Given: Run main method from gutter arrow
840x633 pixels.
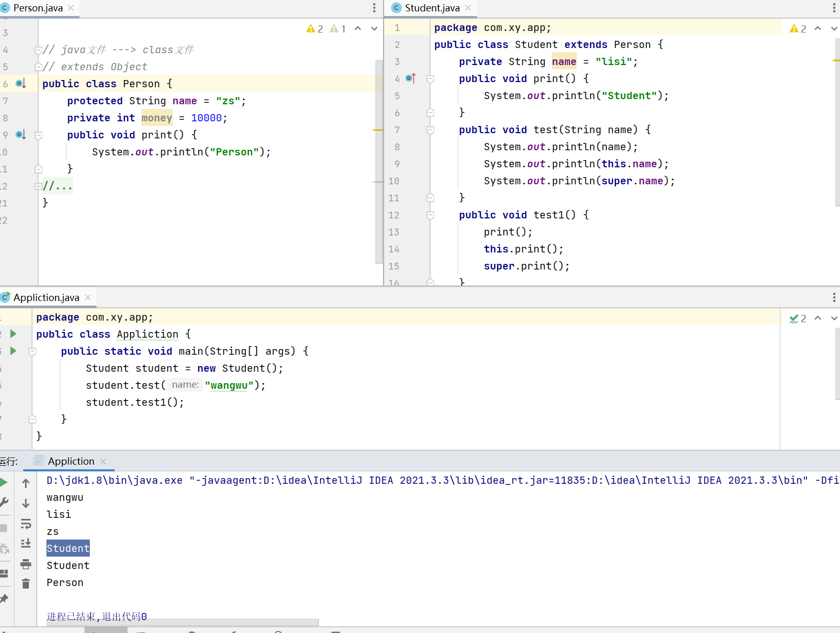Looking at the screenshot, I should (x=13, y=351).
